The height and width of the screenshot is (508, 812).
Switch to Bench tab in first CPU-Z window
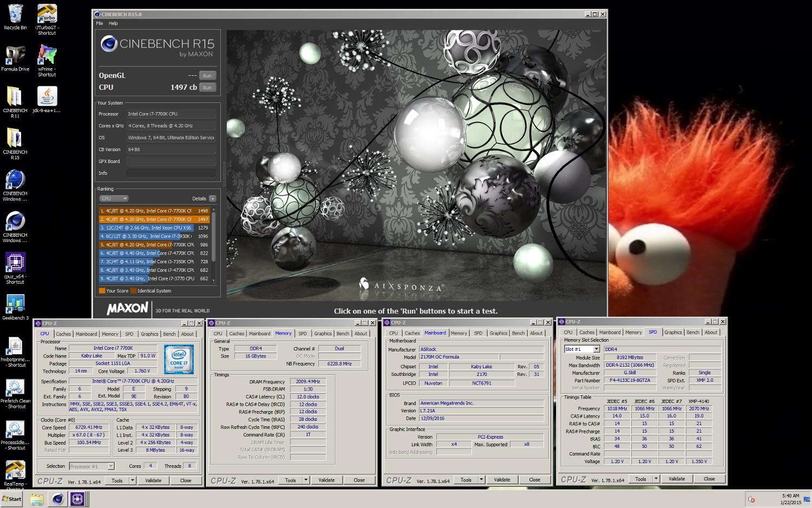pos(169,334)
